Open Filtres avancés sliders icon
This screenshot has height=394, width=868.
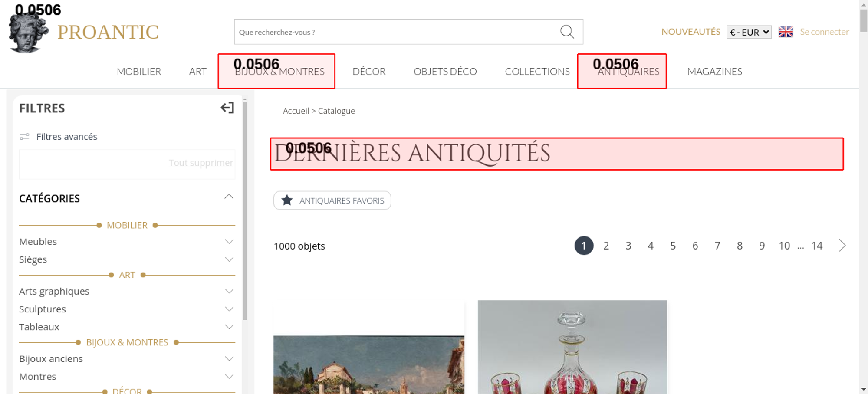(25, 137)
